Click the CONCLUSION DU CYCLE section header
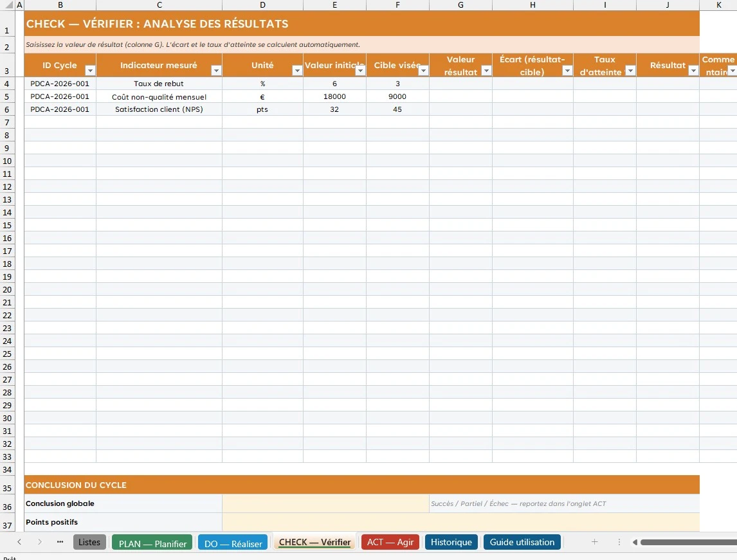 (x=362, y=485)
